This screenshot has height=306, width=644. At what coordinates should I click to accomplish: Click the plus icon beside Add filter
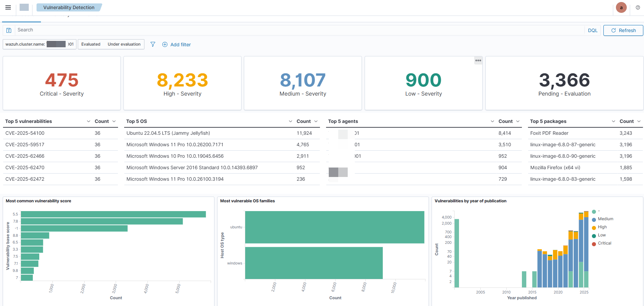165,45
